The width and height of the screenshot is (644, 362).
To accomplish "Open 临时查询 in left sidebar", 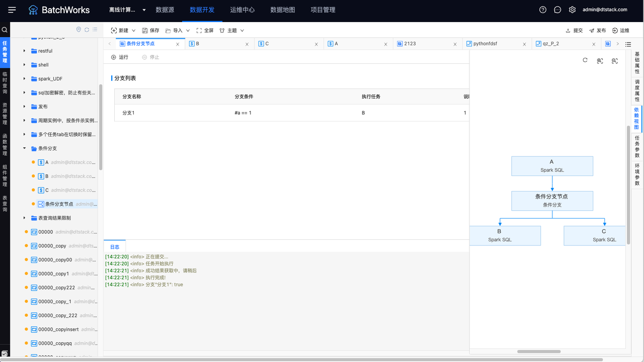I will coord(5,82).
